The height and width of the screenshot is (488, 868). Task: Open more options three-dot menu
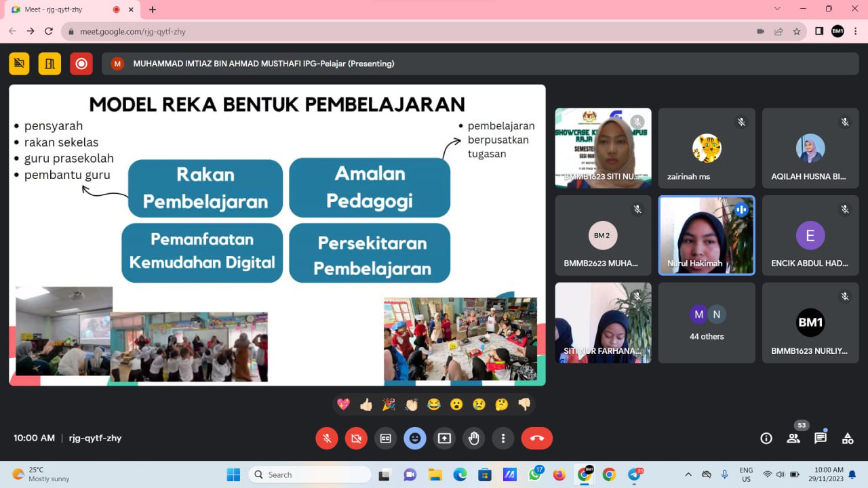click(x=502, y=439)
